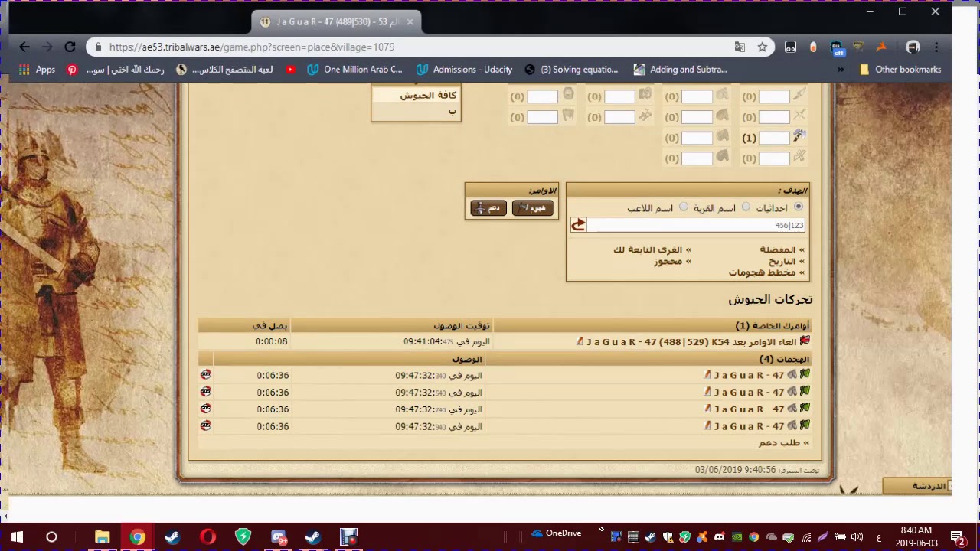The image size is (980, 551).
Task: Open the chat (الدردشة) panel button
Action: pos(916,485)
